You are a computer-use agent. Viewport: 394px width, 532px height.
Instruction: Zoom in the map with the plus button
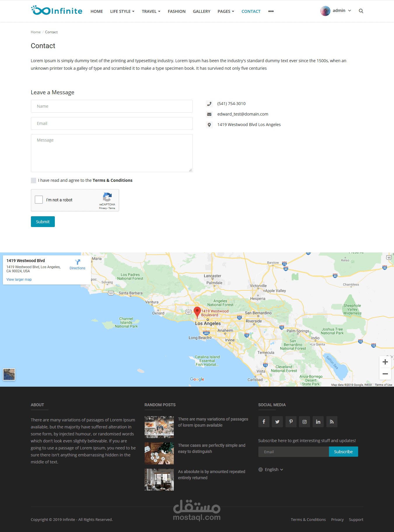click(x=385, y=362)
